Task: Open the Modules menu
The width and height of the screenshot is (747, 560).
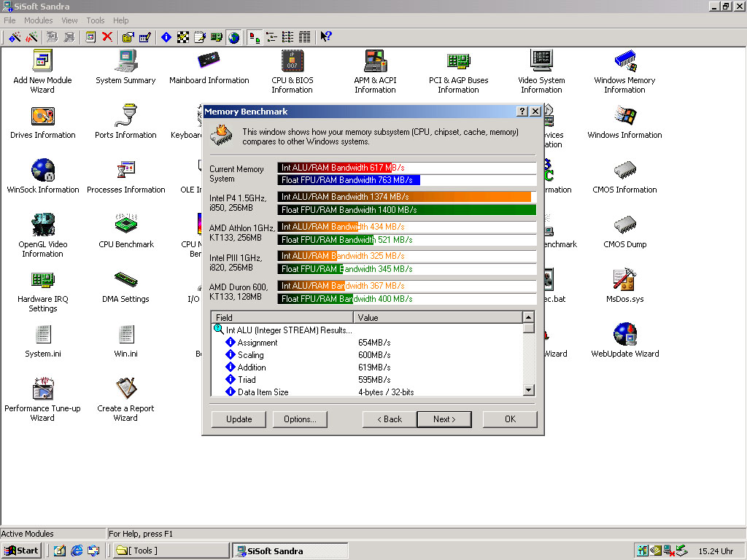Action: click(x=39, y=20)
